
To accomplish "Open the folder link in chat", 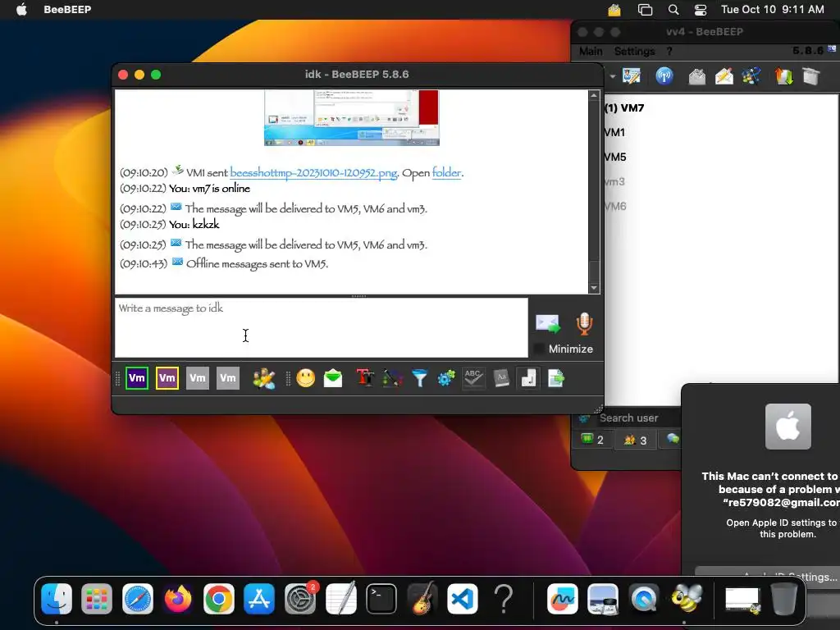I will [447, 172].
